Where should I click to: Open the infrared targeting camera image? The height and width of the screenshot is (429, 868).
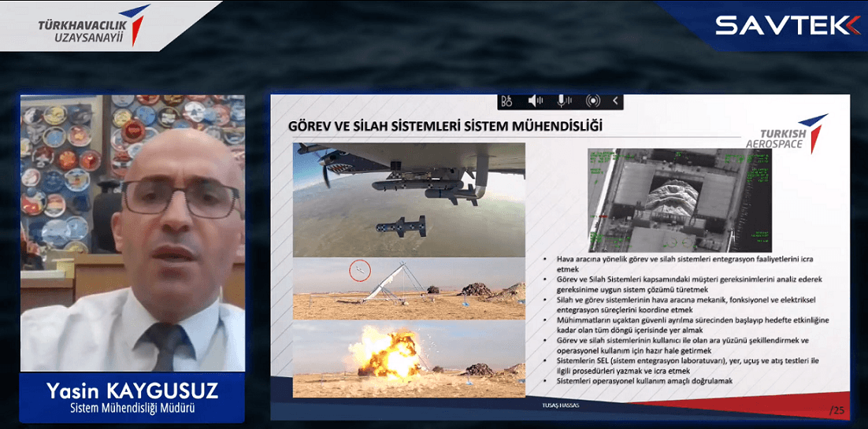point(680,200)
